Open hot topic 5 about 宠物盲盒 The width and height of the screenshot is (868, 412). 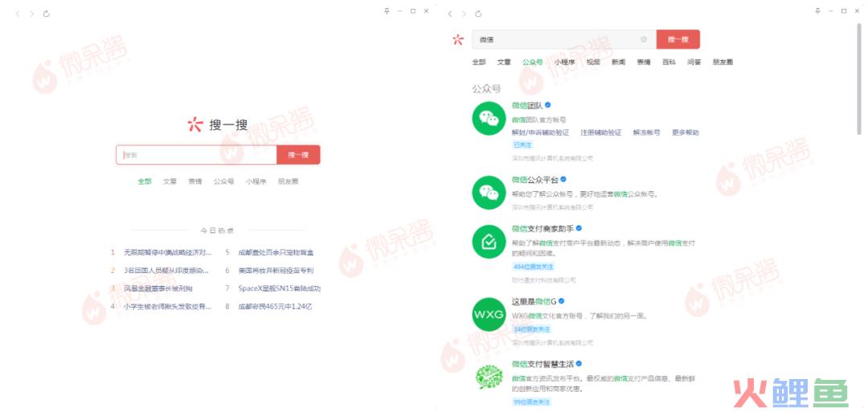click(276, 253)
